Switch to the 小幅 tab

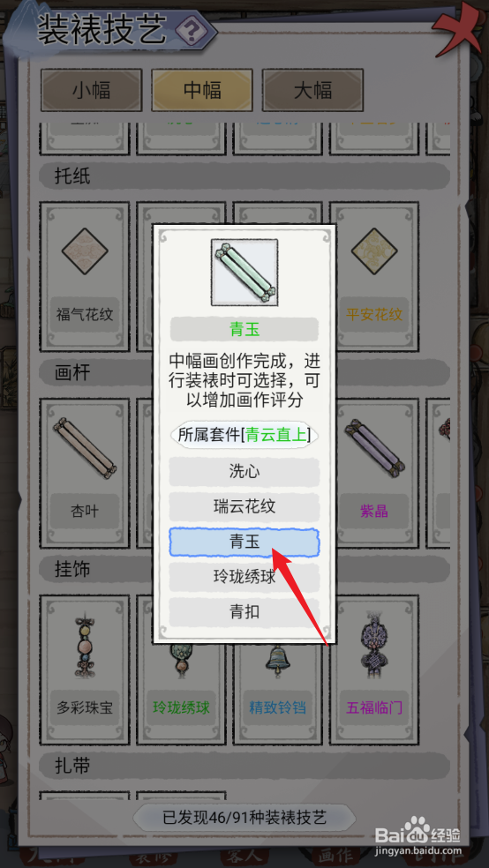[x=91, y=90]
